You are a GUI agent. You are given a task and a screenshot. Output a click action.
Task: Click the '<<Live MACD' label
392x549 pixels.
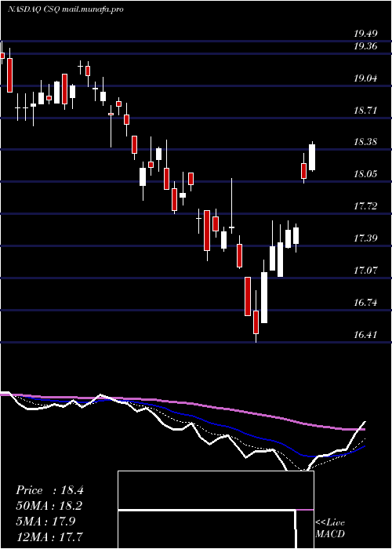(x=330, y=529)
